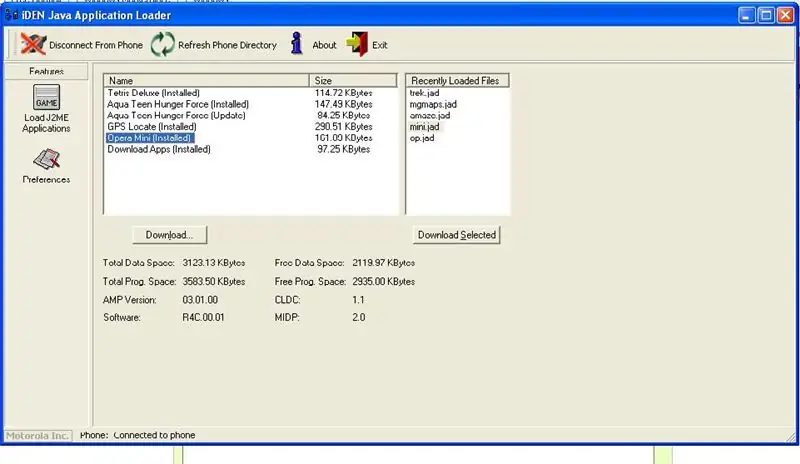Click the Connected to phone status text

click(x=154, y=435)
